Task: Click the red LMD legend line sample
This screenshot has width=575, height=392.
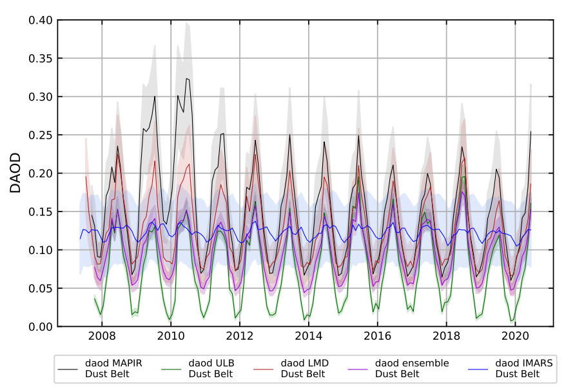Action: (267, 368)
